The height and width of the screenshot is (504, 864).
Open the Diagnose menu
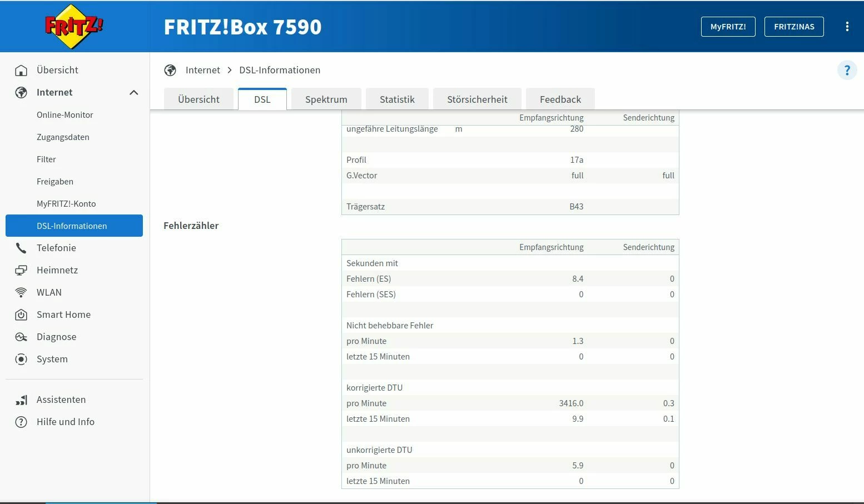coord(56,337)
